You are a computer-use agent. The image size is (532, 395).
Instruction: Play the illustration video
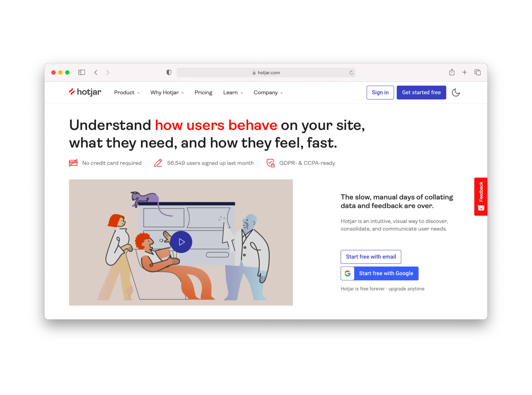coord(181,242)
